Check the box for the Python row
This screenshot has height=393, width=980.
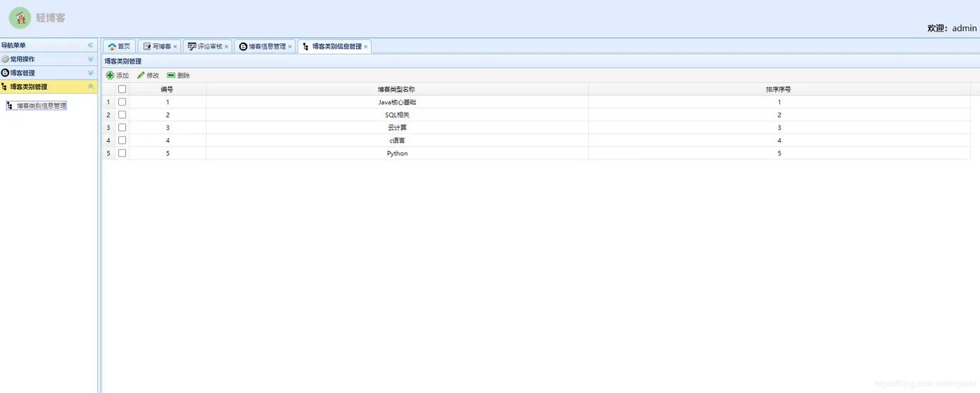coord(122,153)
